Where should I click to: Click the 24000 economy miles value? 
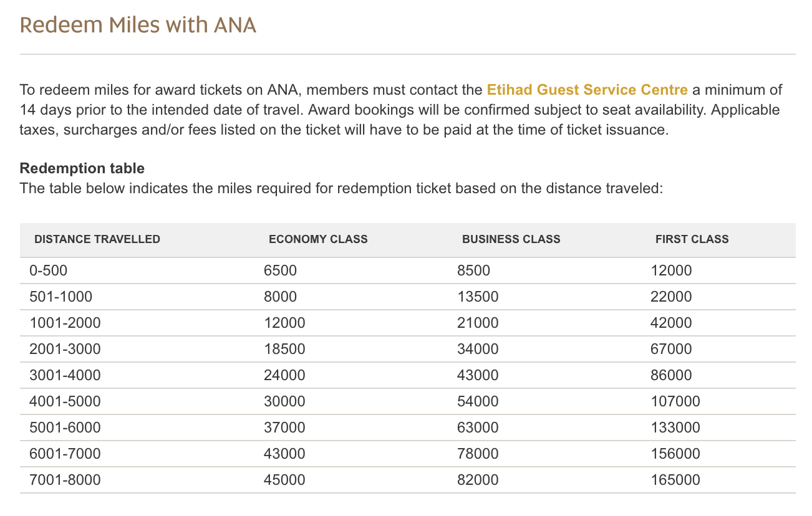pyautogui.click(x=284, y=376)
